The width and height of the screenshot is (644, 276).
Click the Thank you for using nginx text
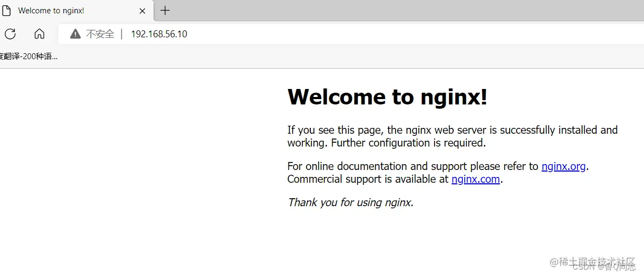coord(350,202)
